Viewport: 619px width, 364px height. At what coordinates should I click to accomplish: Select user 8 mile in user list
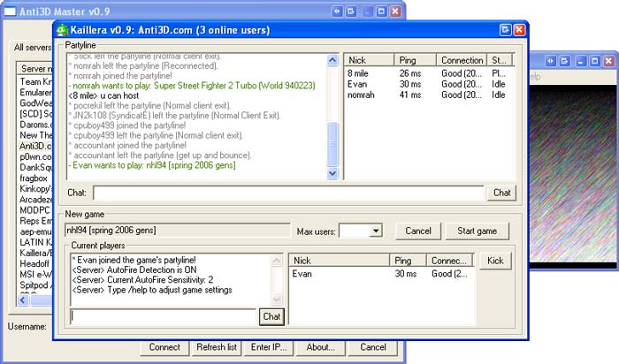[357, 73]
